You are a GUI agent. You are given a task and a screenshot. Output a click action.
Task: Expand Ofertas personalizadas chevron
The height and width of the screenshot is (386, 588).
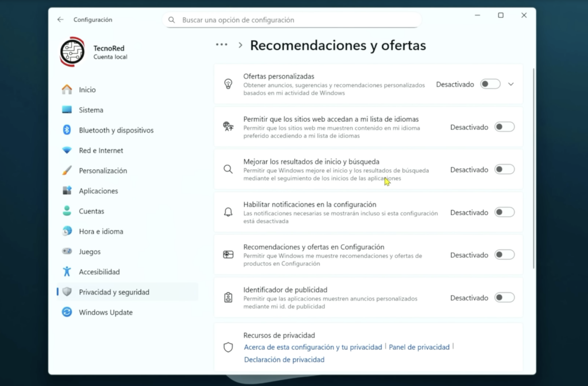(510, 84)
